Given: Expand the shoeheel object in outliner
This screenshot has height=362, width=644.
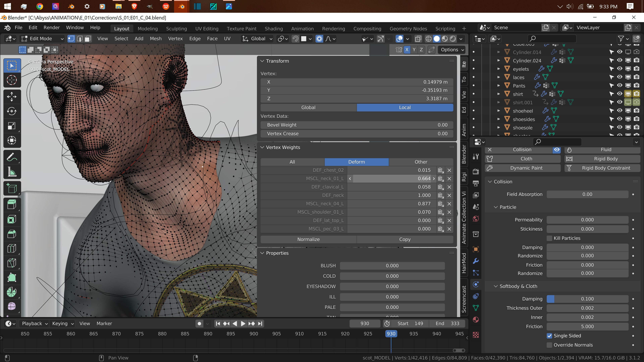Looking at the screenshot, I should (x=498, y=111).
